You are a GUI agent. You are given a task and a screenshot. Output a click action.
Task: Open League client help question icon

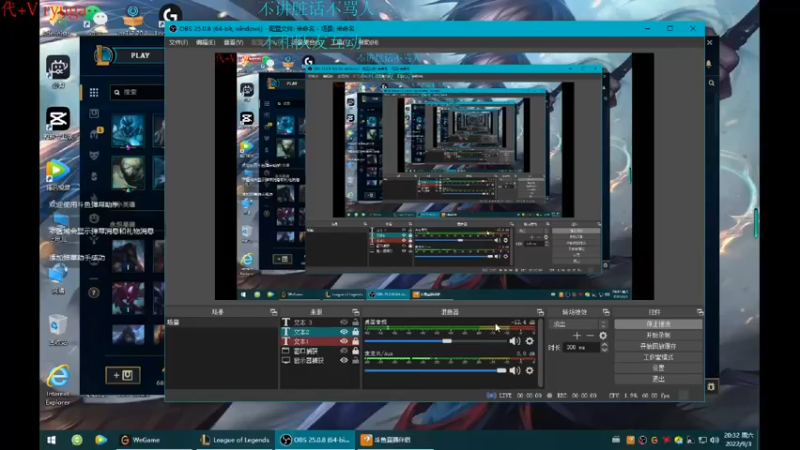coord(93,292)
